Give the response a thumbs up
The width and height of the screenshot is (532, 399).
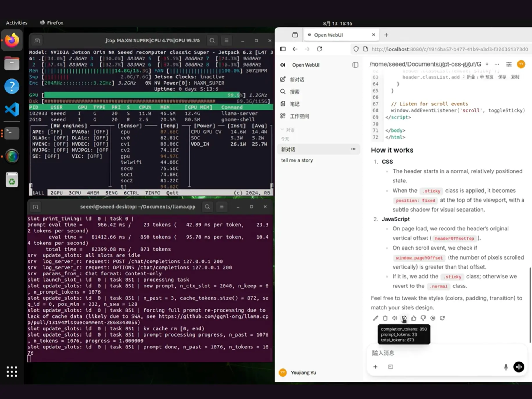[414, 318]
